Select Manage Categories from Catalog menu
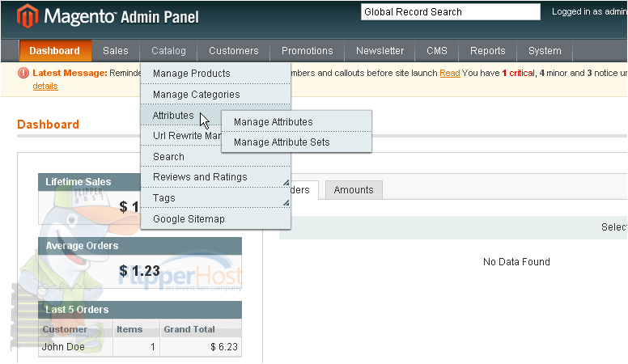628x364 pixels. pyautogui.click(x=215, y=95)
